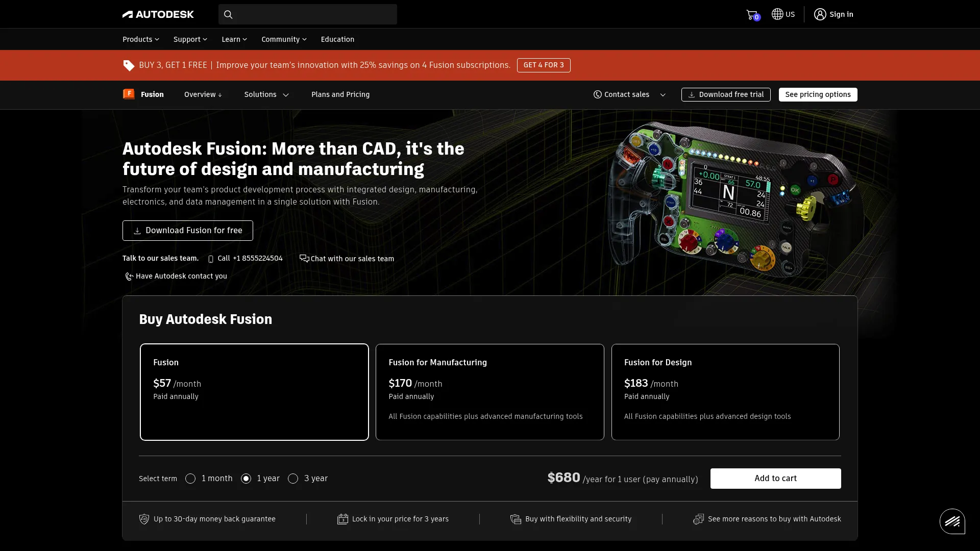Open See more reasons to buy with Autodesk
980x551 pixels.
point(774,519)
